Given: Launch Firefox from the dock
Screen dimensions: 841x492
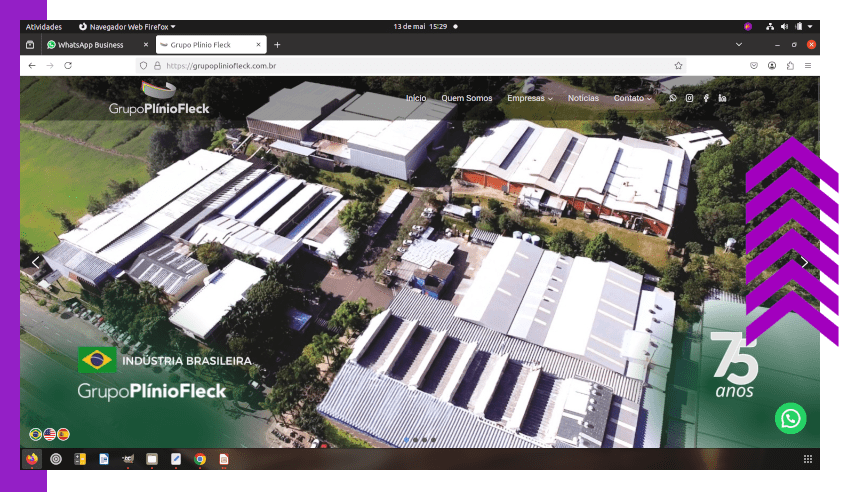Looking at the screenshot, I should 32,459.
